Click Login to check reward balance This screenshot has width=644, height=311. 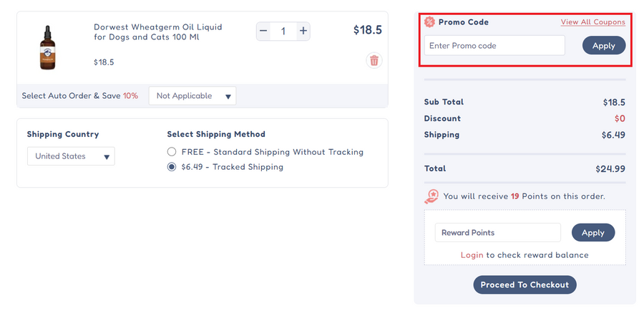pyautogui.click(x=472, y=255)
